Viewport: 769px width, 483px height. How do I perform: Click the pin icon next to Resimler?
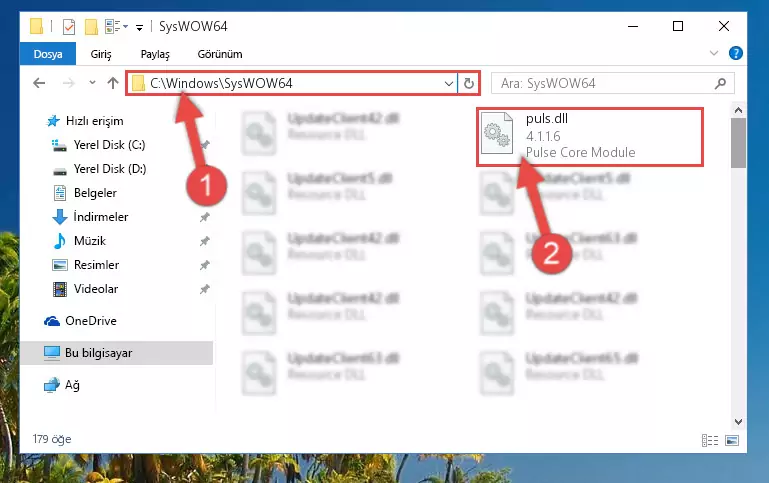205,265
